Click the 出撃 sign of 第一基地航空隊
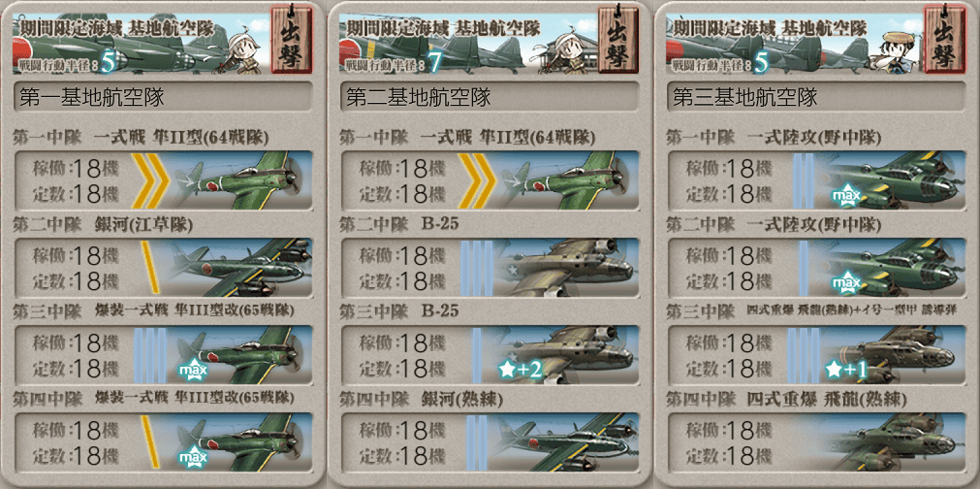The height and width of the screenshot is (489, 980). coord(291,40)
